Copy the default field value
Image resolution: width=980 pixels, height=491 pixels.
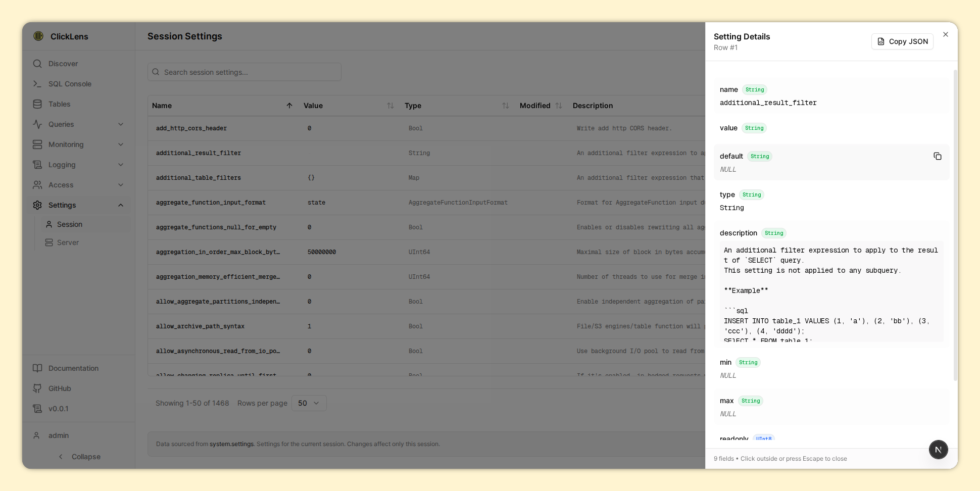click(x=937, y=157)
